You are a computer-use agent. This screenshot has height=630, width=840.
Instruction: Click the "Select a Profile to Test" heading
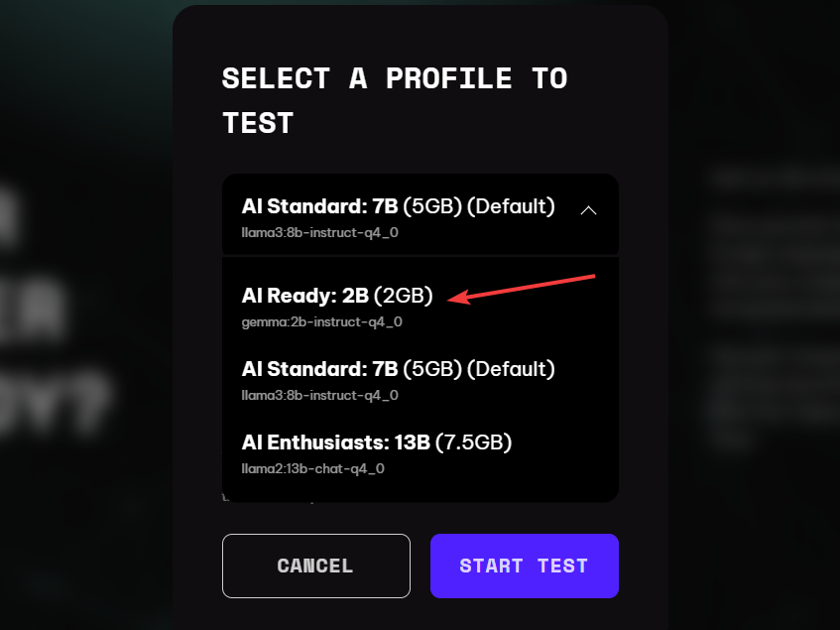[395, 101]
